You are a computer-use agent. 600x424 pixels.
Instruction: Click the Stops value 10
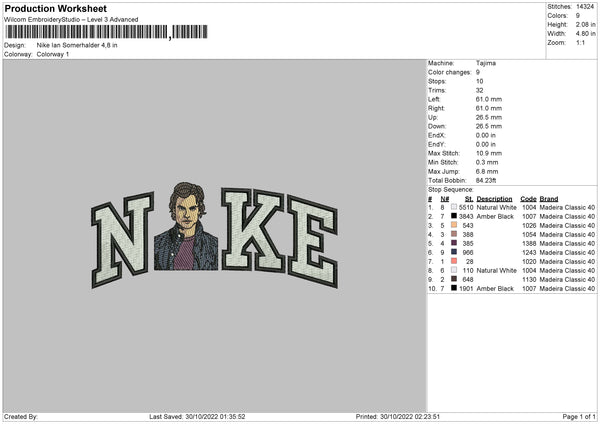tap(479, 82)
